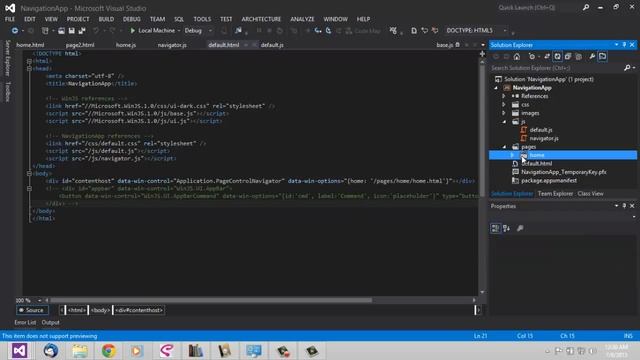This screenshot has height=360, width=640.
Task: Open the DOCTYPE: HTML5 dropdown
Action: click(x=505, y=31)
